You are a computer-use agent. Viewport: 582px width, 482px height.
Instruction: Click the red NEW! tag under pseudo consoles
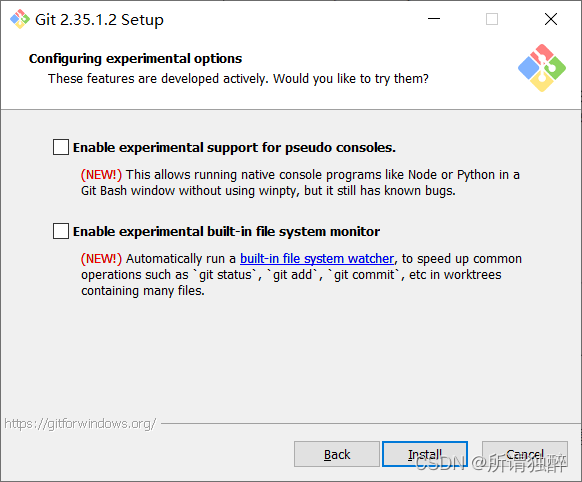(x=101, y=175)
